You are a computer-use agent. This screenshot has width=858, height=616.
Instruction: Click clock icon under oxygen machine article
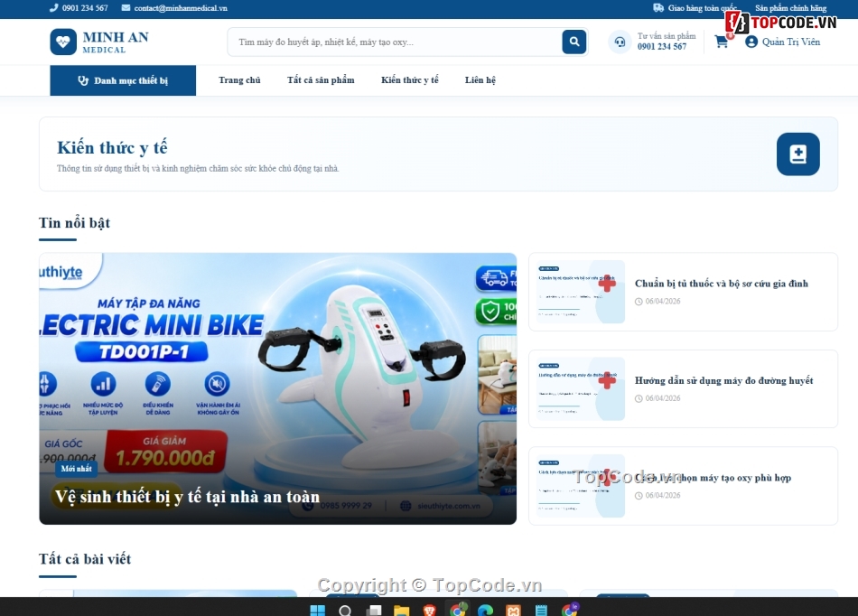click(639, 496)
